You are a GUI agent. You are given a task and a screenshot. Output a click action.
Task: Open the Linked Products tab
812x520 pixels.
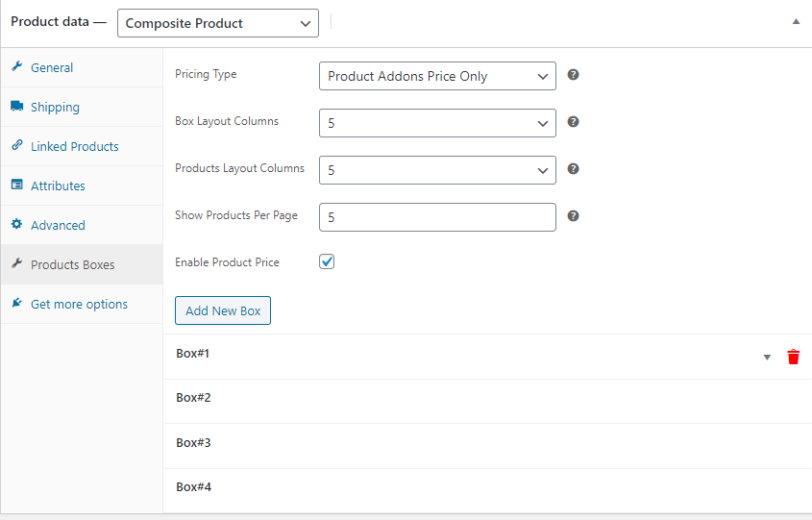click(82, 146)
